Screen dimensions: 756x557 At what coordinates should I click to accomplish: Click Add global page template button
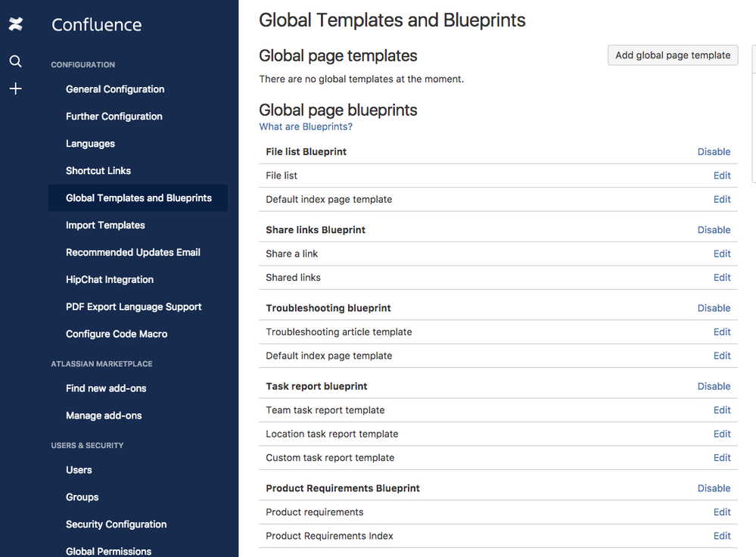click(673, 55)
